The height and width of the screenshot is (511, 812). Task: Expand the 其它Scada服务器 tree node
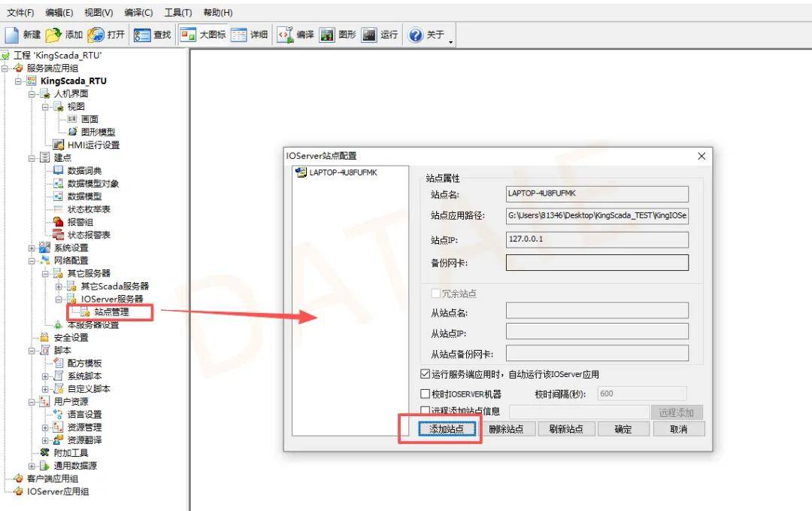tap(59, 286)
